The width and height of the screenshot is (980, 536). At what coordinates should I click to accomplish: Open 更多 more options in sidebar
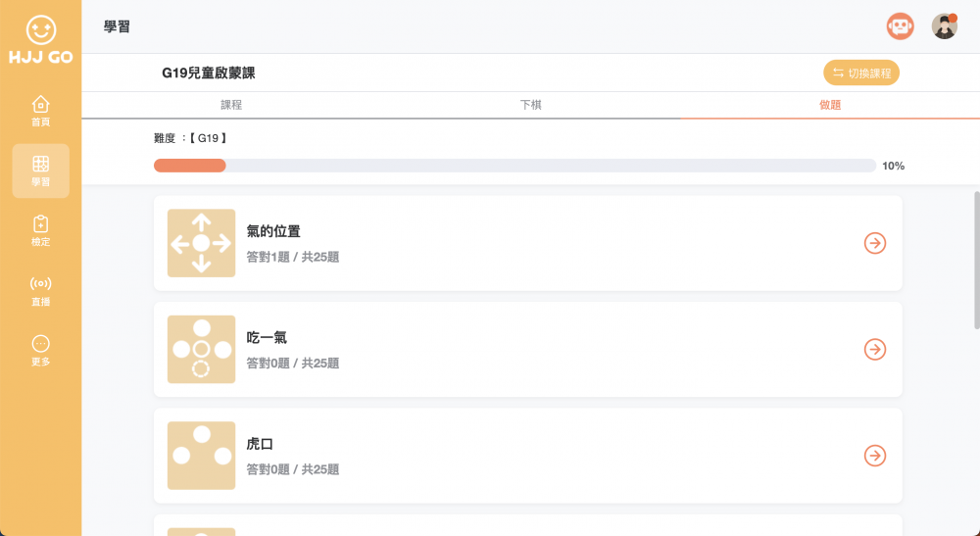click(x=40, y=350)
